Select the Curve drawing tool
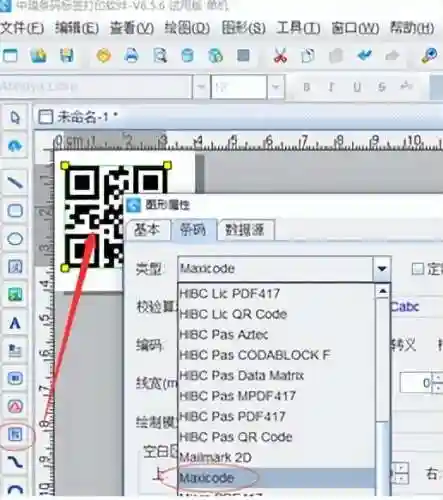The image size is (443, 500). (15, 462)
